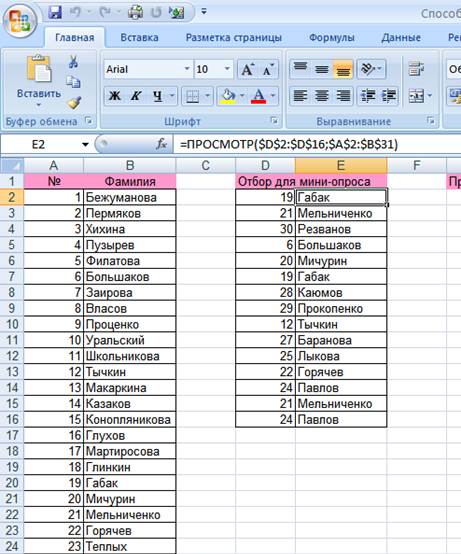Open the font size 10 dropdown

[x=227, y=69]
